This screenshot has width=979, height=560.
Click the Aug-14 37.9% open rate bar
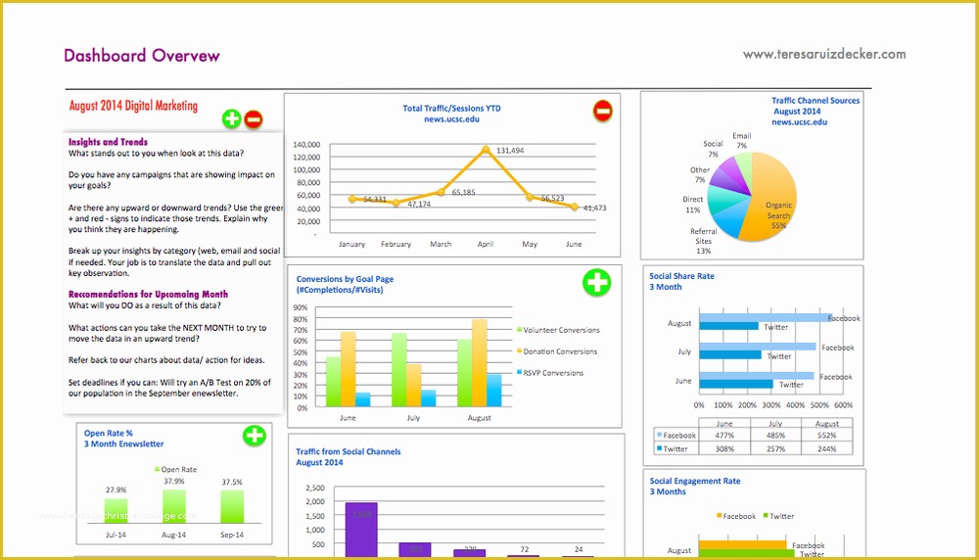[x=174, y=506]
